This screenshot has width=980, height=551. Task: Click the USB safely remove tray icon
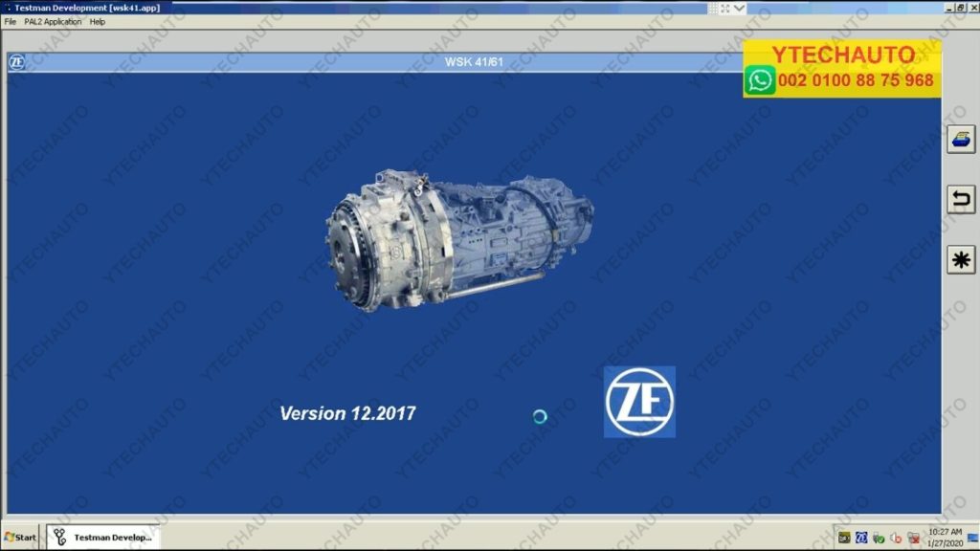click(878, 538)
